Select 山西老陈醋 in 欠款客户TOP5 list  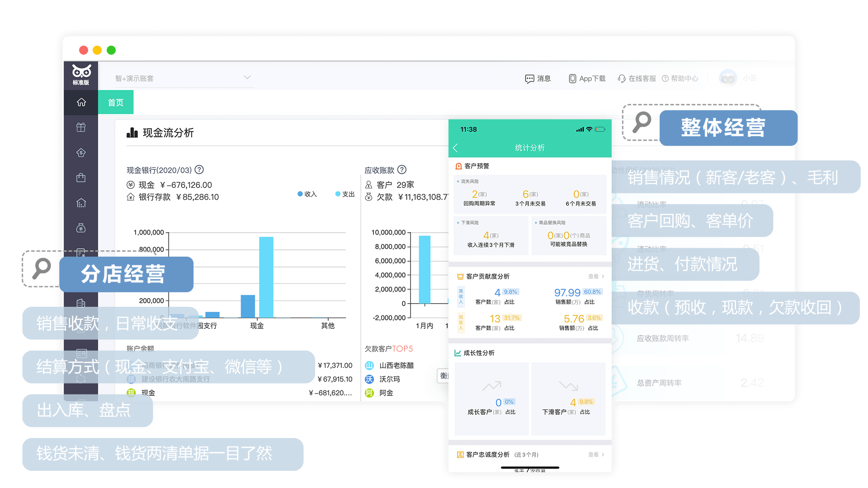click(x=396, y=366)
